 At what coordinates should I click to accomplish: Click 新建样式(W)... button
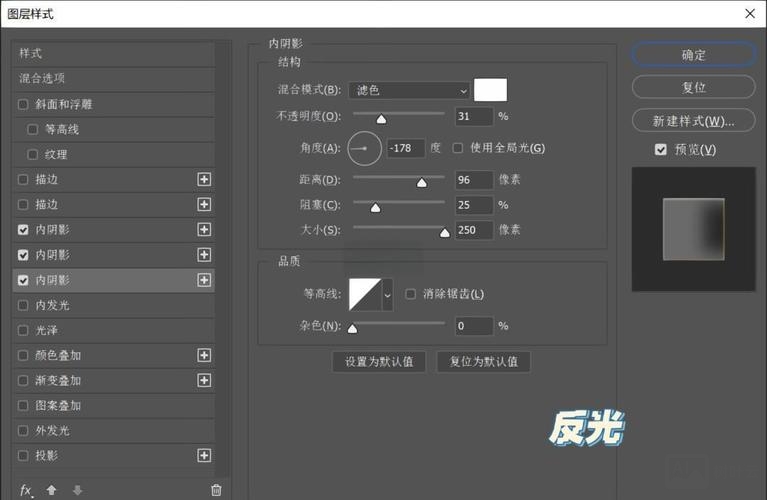click(x=694, y=120)
